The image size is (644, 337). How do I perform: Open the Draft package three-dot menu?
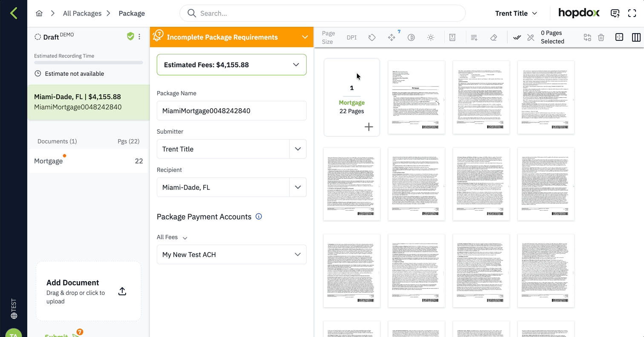click(x=139, y=37)
